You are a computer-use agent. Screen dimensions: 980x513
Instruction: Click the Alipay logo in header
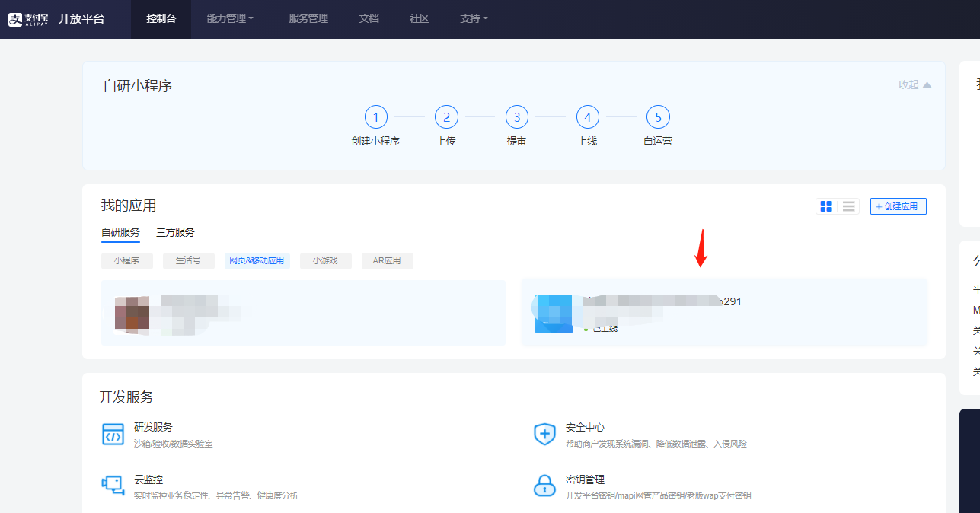pyautogui.click(x=28, y=19)
